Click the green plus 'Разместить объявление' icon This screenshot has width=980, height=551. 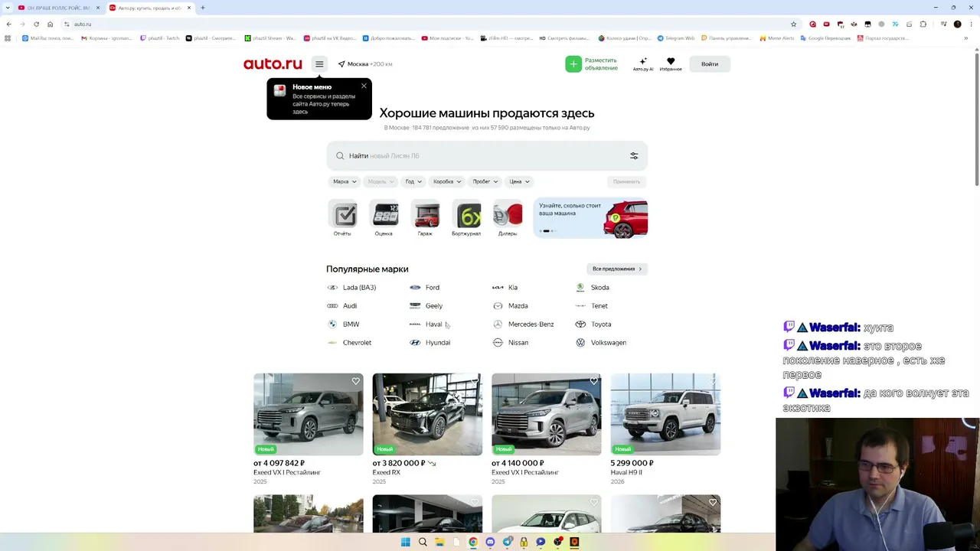click(573, 64)
